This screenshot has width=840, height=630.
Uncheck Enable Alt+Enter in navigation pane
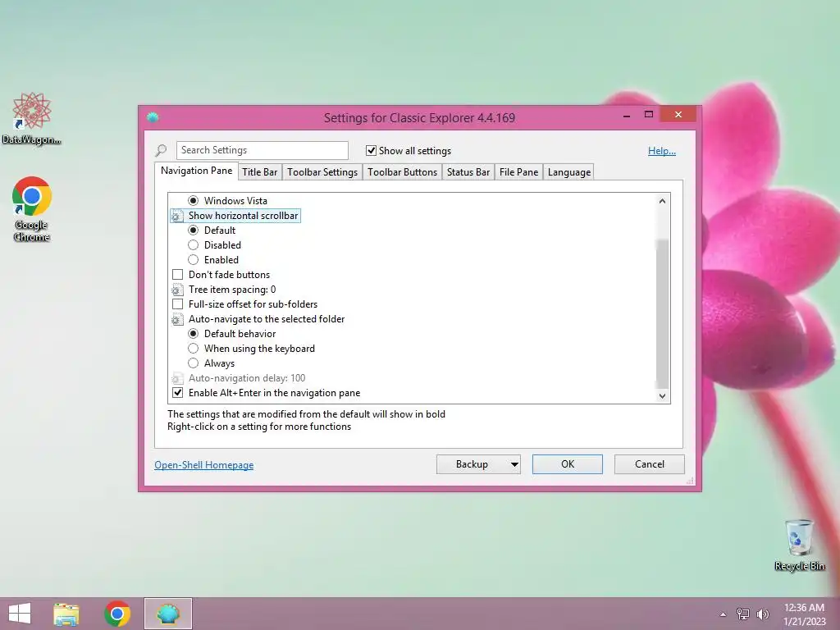tap(177, 393)
